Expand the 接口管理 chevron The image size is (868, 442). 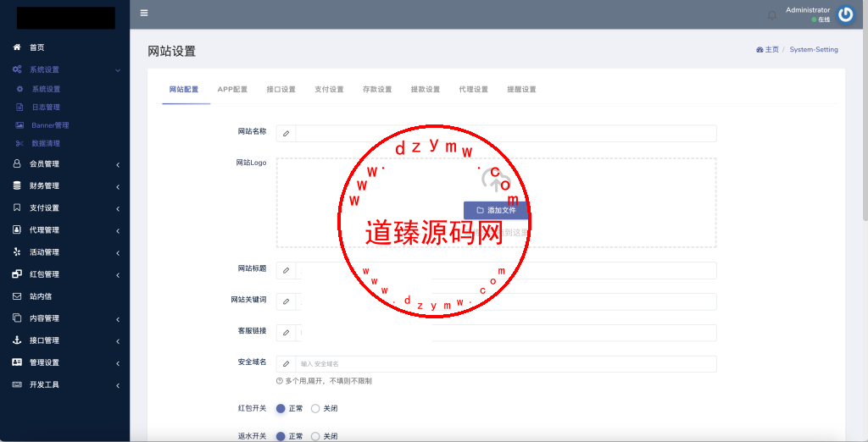[x=118, y=341]
